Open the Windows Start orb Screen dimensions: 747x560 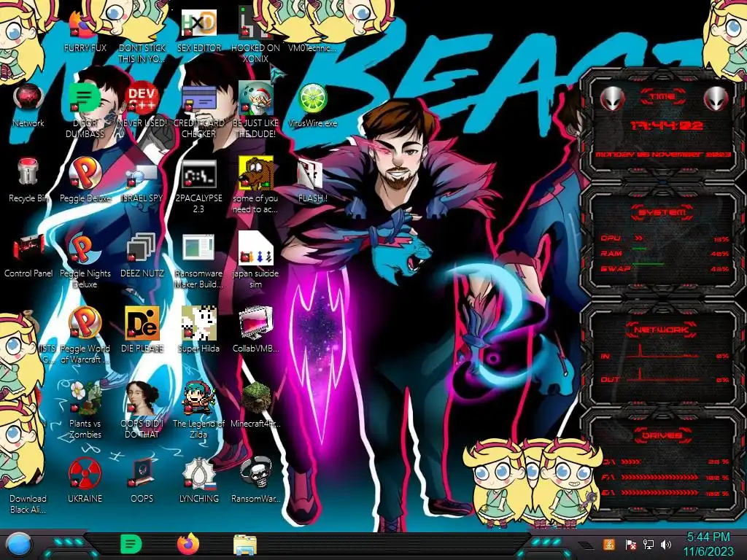pyautogui.click(x=19, y=544)
